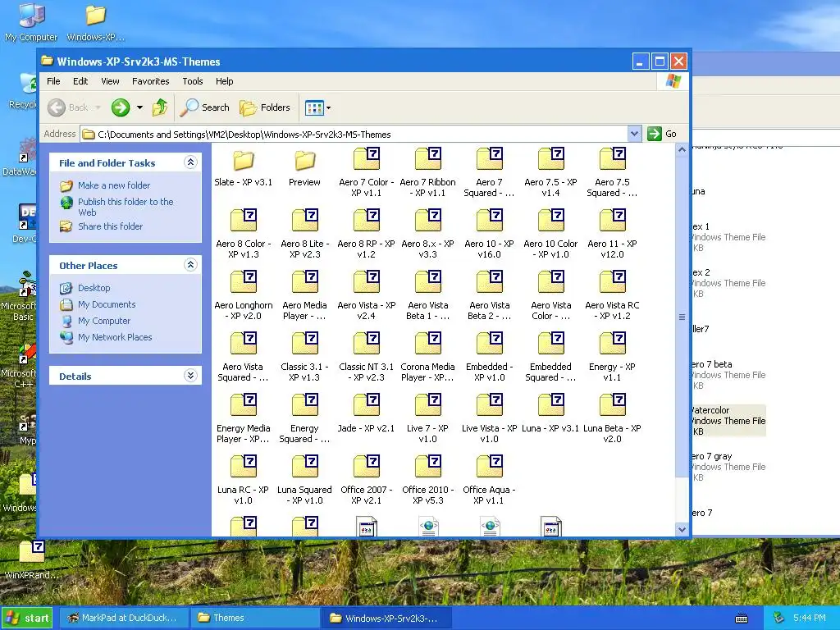Click Share this folder link
The width and height of the screenshot is (840, 630).
[x=111, y=226]
